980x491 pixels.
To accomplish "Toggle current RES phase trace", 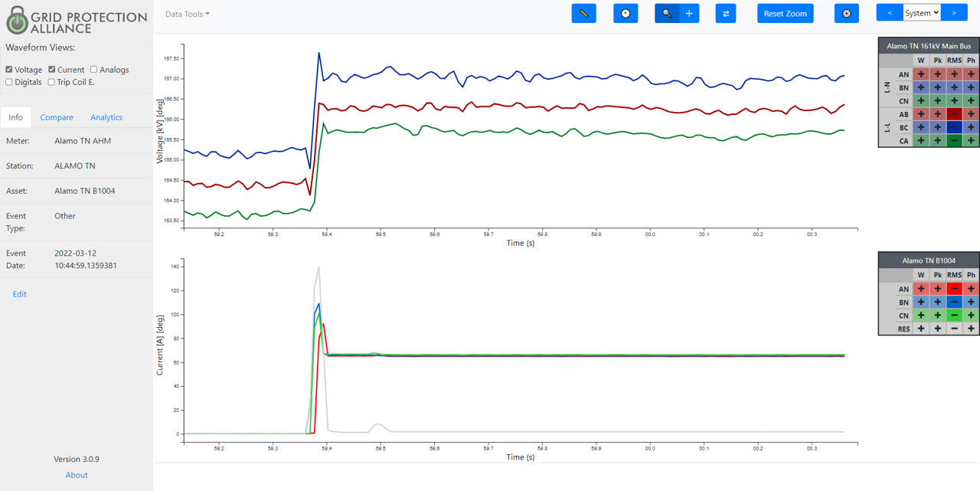I will click(x=971, y=329).
